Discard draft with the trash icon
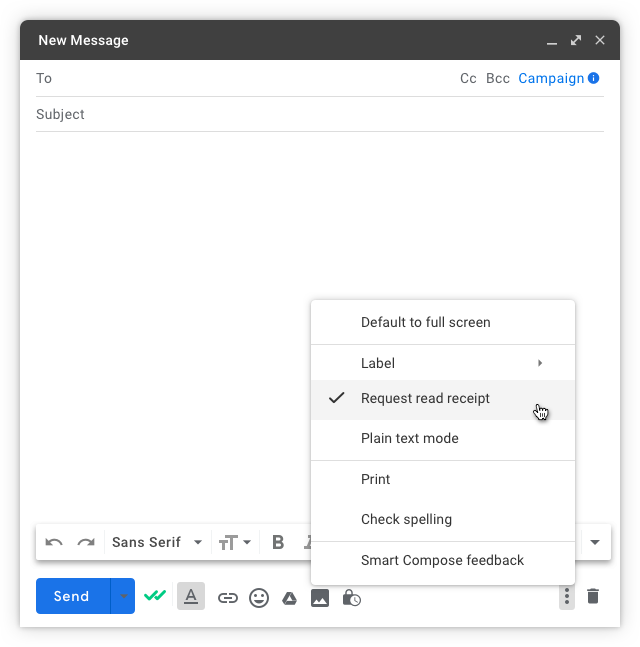The image size is (640, 647). (x=593, y=596)
